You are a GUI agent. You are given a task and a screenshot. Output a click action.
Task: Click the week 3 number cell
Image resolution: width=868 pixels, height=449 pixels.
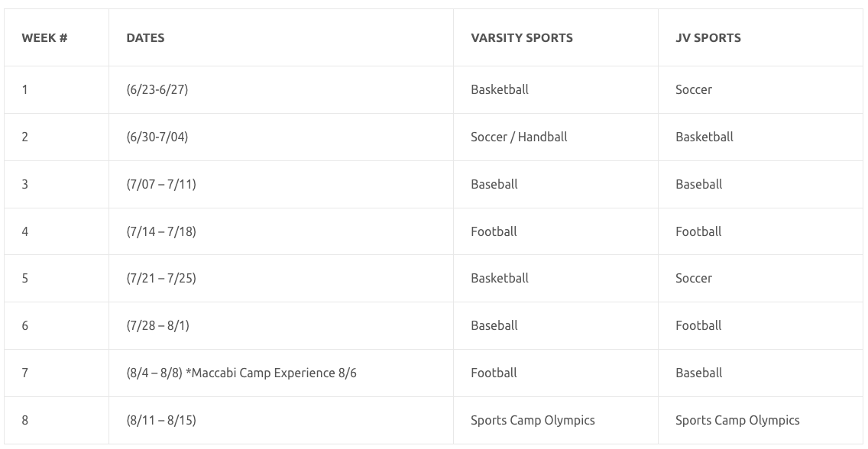pyautogui.click(x=25, y=184)
